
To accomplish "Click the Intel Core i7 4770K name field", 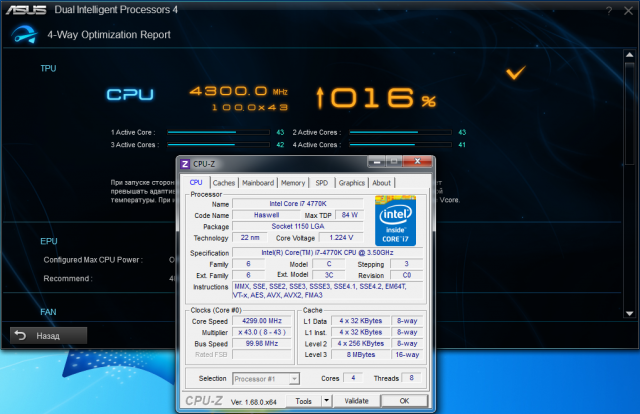I will click(298, 203).
